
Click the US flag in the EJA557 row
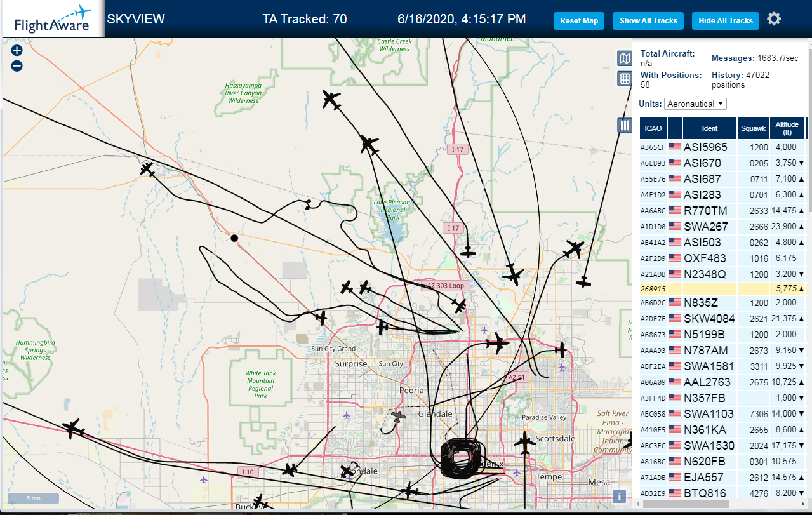(x=675, y=478)
